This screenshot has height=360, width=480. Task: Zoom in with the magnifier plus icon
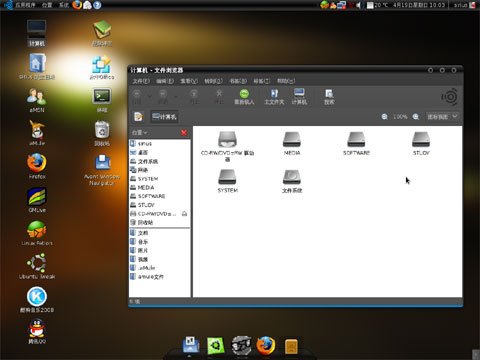click(x=416, y=117)
